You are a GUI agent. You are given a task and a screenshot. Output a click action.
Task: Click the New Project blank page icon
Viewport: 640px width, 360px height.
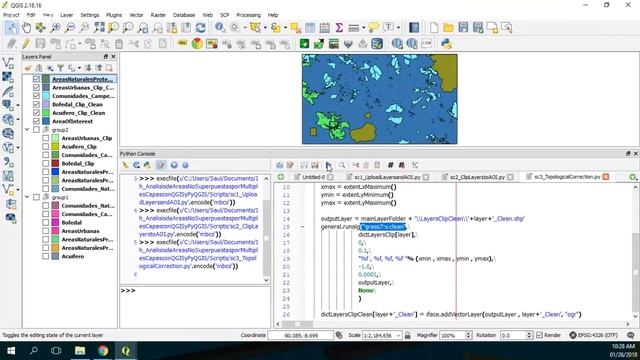point(434,28)
